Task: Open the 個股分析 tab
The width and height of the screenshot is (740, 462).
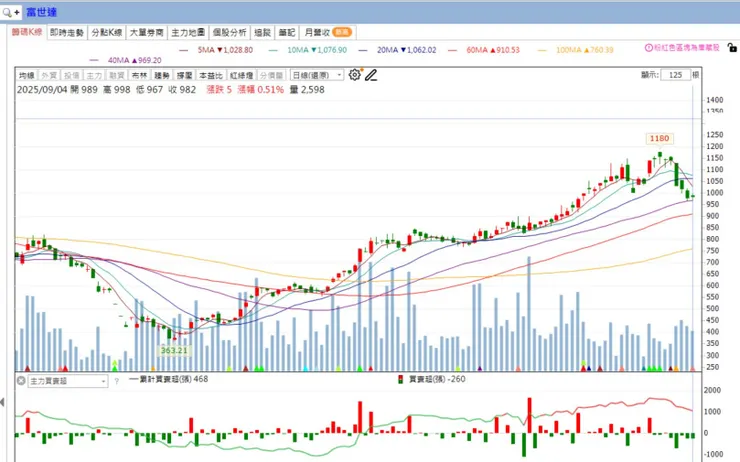Action: click(x=229, y=33)
